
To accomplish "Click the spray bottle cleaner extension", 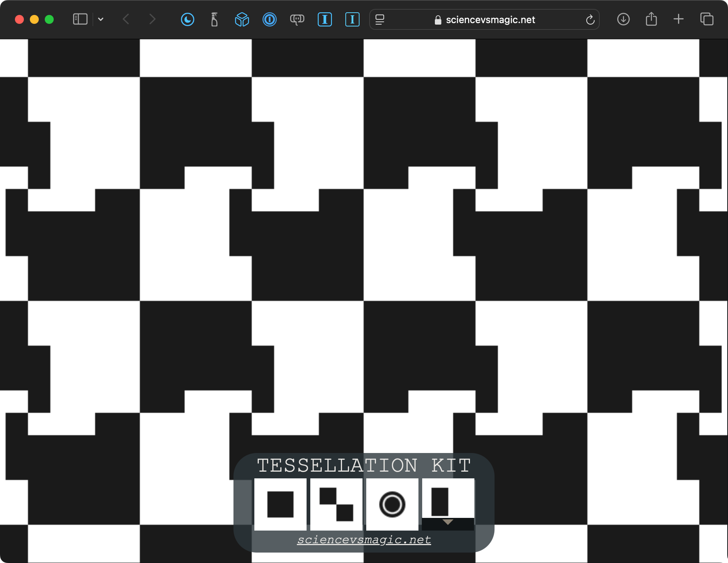I will point(214,19).
